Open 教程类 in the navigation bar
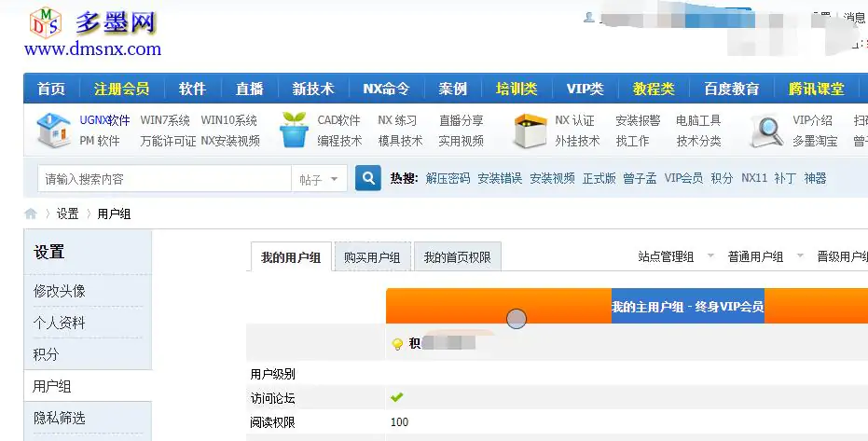 coord(654,89)
